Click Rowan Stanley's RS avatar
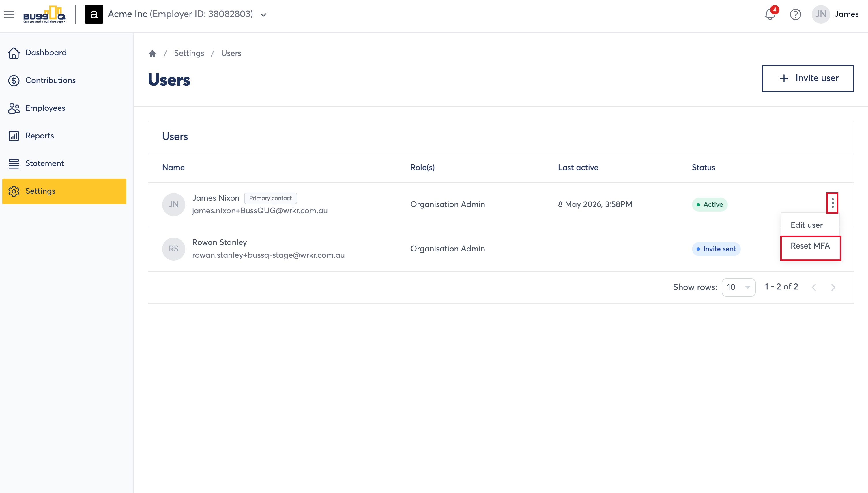The width and height of the screenshot is (868, 493). coord(173,249)
